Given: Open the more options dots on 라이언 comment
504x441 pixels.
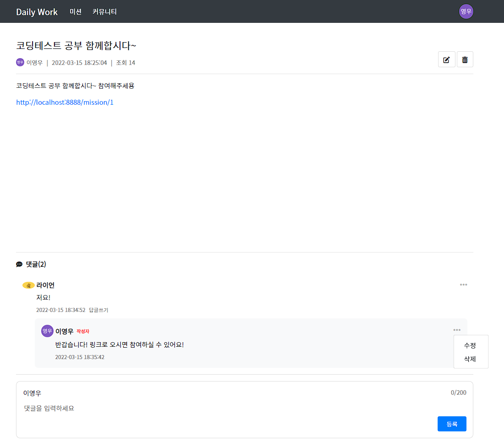Looking at the screenshot, I should [x=463, y=285].
